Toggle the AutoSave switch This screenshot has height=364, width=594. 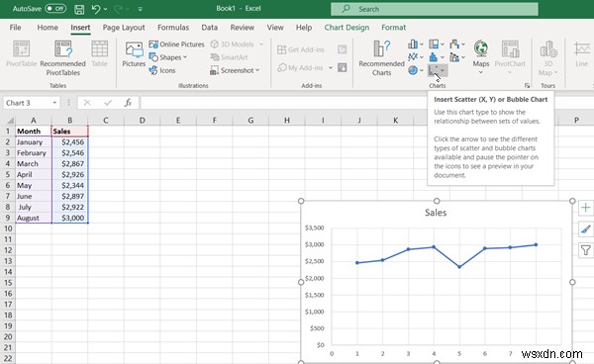[x=55, y=8]
